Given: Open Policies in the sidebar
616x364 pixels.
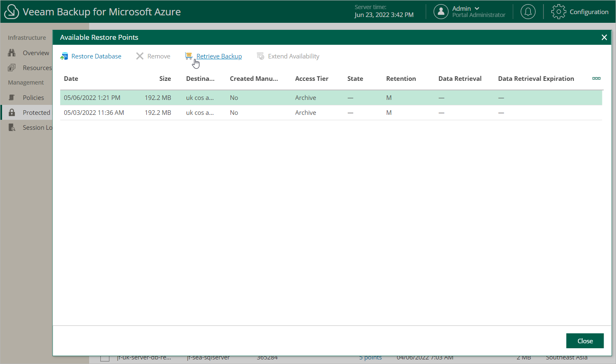Looking at the screenshot, I should click(33, 98).
